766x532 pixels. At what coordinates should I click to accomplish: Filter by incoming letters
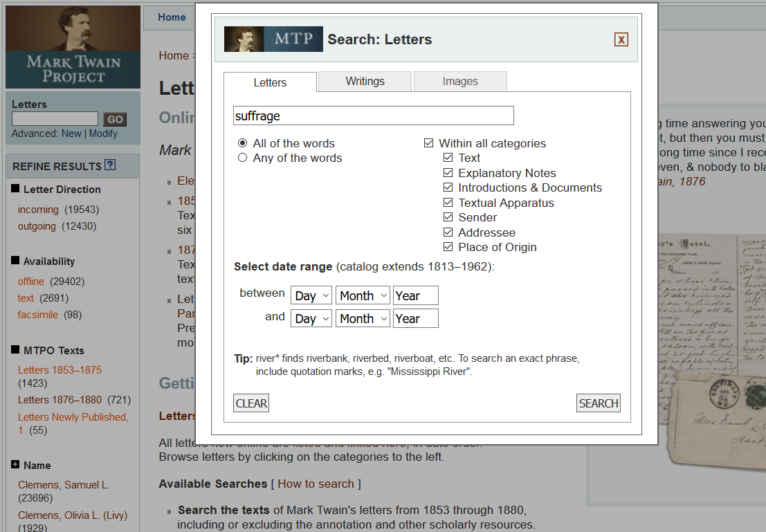[x=38, y=209]
